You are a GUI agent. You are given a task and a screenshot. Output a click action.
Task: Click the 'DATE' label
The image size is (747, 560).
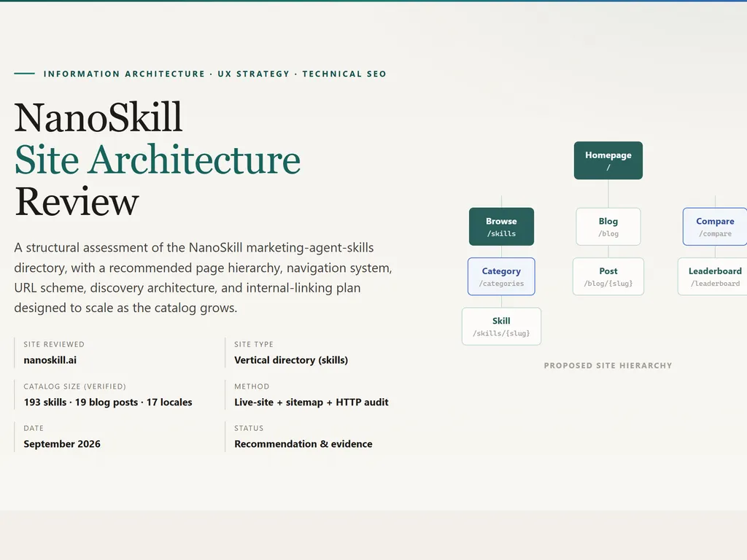(x=34, y=428)
